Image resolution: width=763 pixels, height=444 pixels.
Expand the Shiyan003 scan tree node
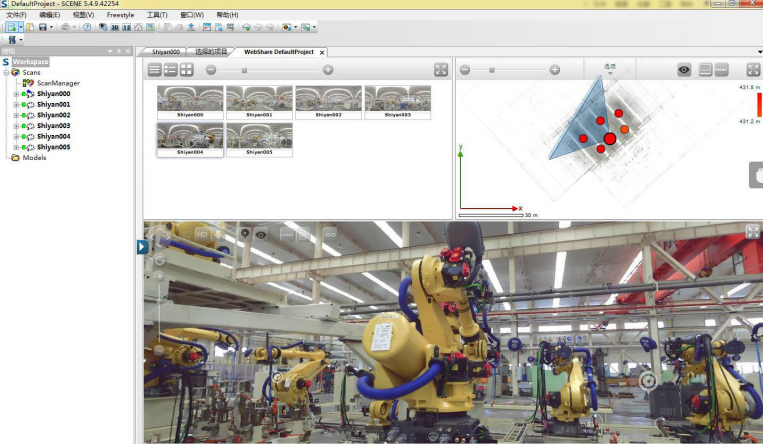16,126
